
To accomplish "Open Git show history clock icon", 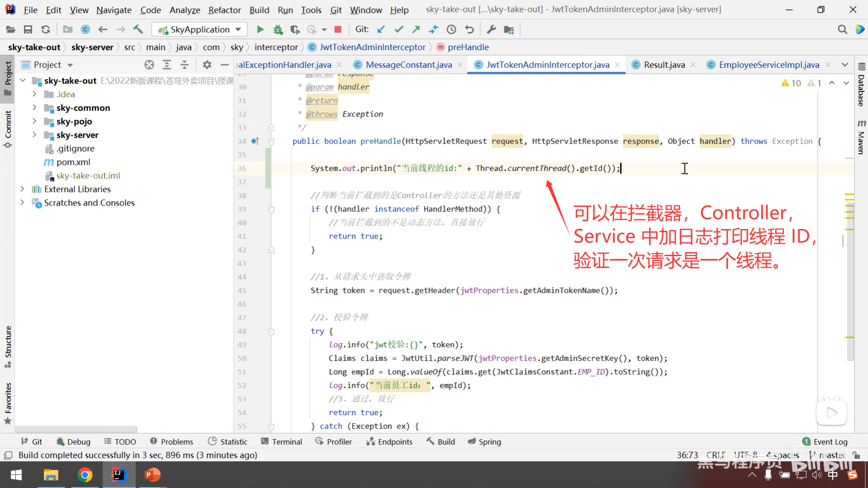I will [x=451, y=30].
